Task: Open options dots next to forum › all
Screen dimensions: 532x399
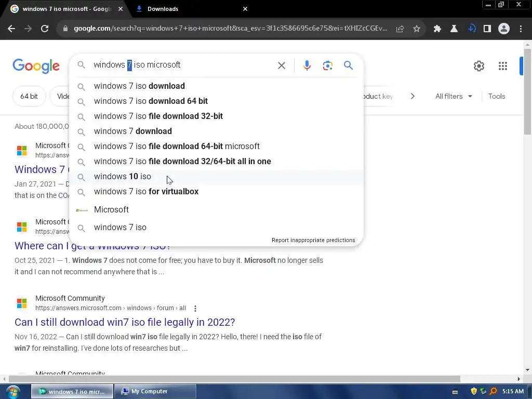Action: click(195, 309)
